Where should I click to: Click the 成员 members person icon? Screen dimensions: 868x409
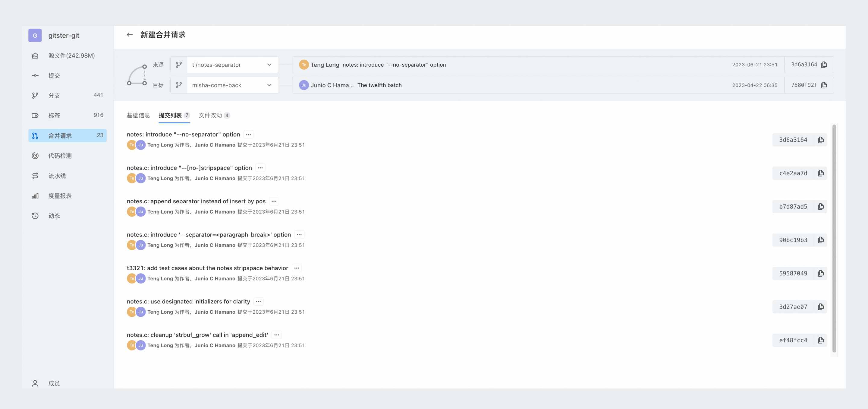(35, 383)
